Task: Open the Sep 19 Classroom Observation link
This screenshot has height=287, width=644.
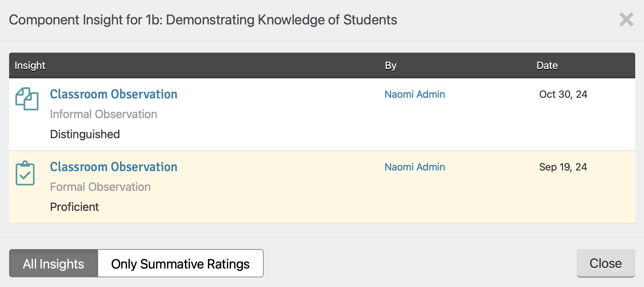Action: coord(113,167)
